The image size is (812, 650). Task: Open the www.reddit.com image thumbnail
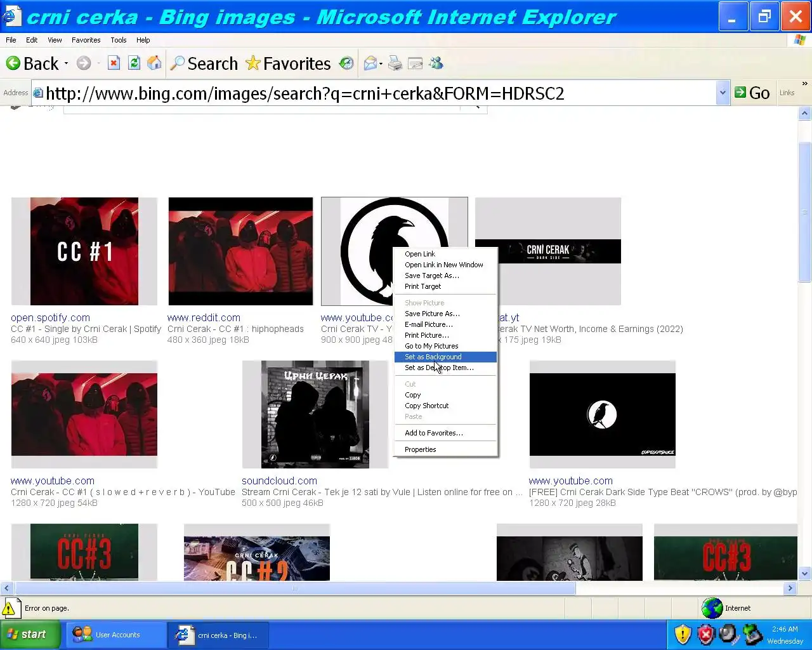coord(240,251)
